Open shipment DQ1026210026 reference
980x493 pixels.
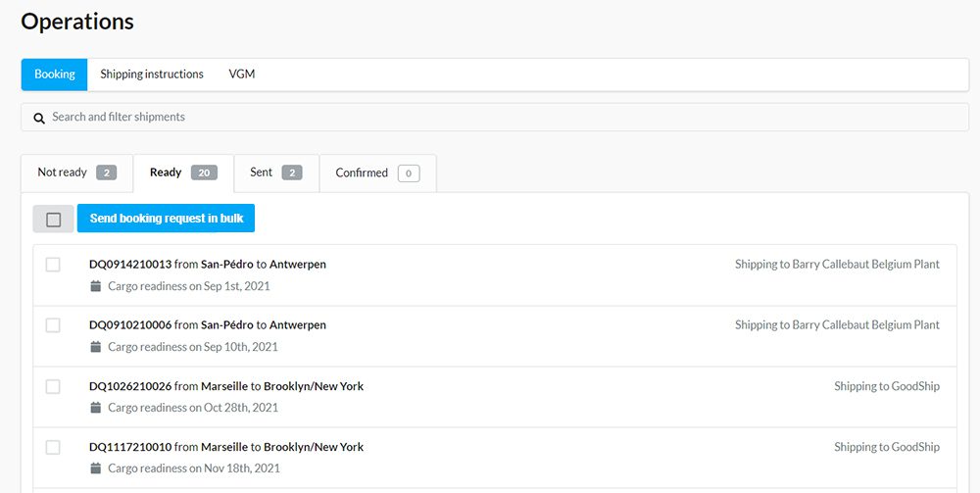[x=130, y=386]
